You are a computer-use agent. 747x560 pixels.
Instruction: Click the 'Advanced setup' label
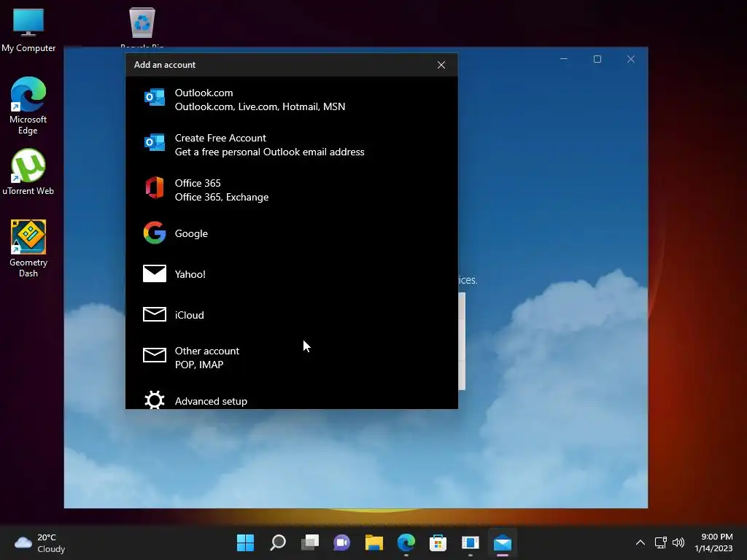point(211,401)
